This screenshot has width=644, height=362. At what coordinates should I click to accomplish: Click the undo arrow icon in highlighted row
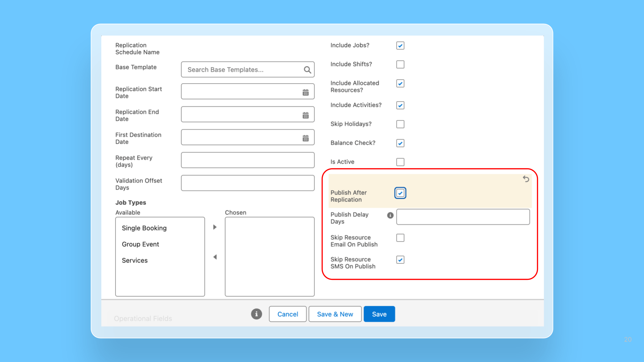[526, 179]
